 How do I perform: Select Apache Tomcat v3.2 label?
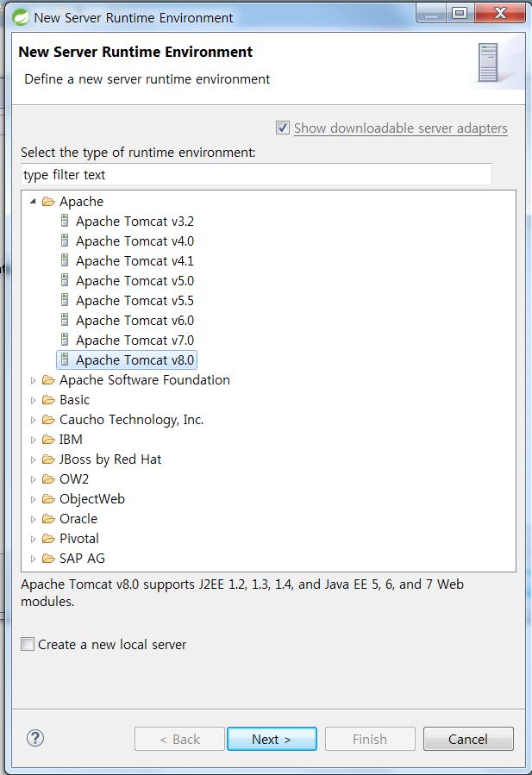135,221
